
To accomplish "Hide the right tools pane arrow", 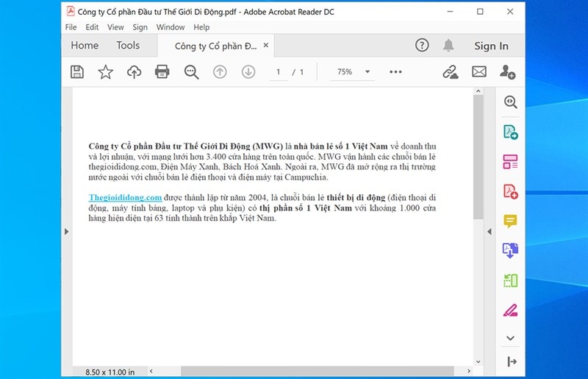I will [489, 231].
